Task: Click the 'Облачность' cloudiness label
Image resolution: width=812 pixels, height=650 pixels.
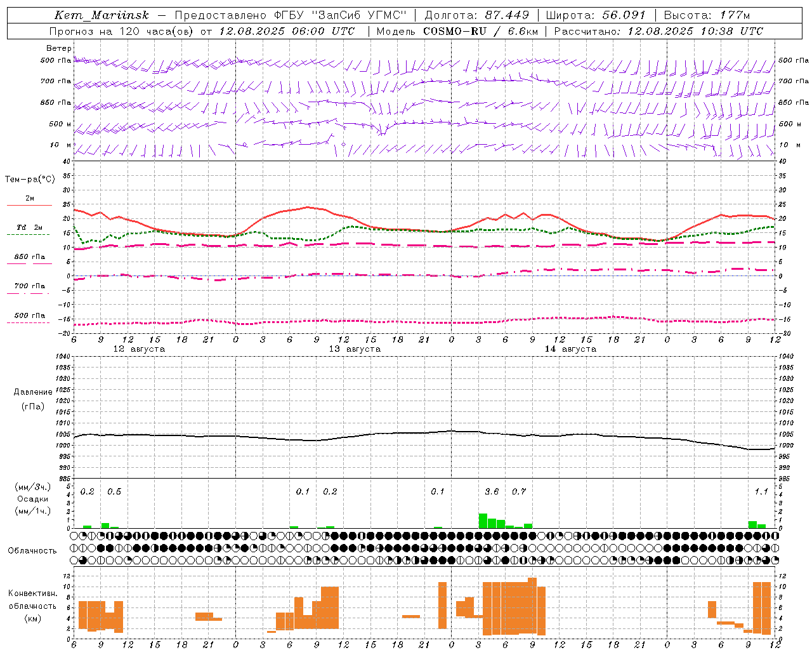Action: coord(32,550)
